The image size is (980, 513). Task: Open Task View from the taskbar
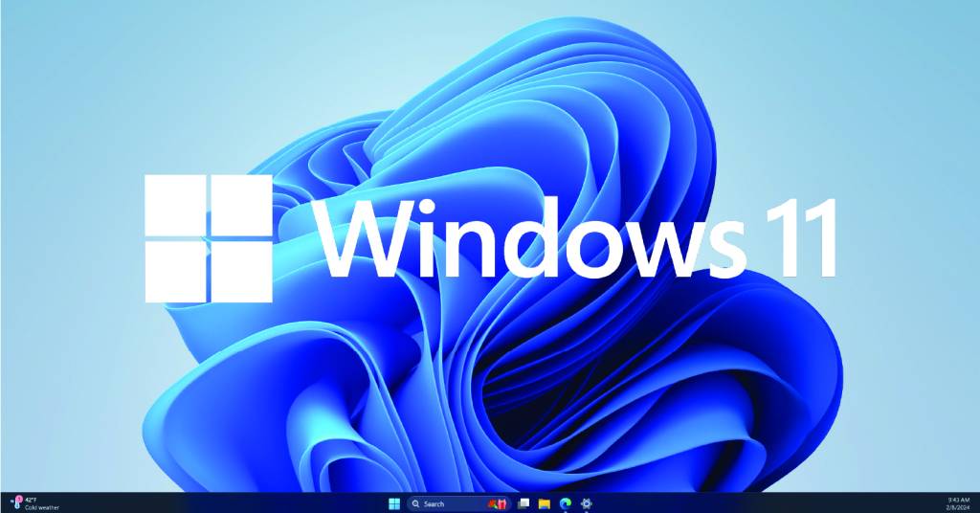pos(523,503)
